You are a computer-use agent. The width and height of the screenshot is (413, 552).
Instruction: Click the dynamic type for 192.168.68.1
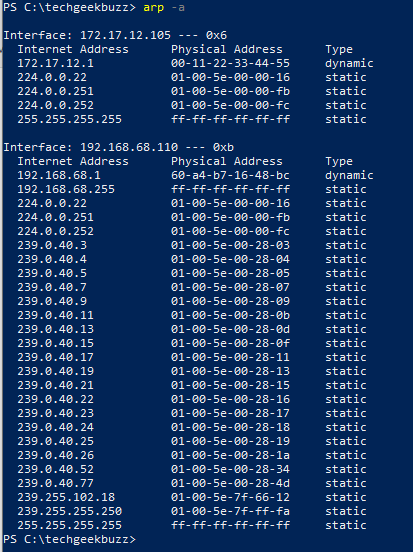click(349, 175)
